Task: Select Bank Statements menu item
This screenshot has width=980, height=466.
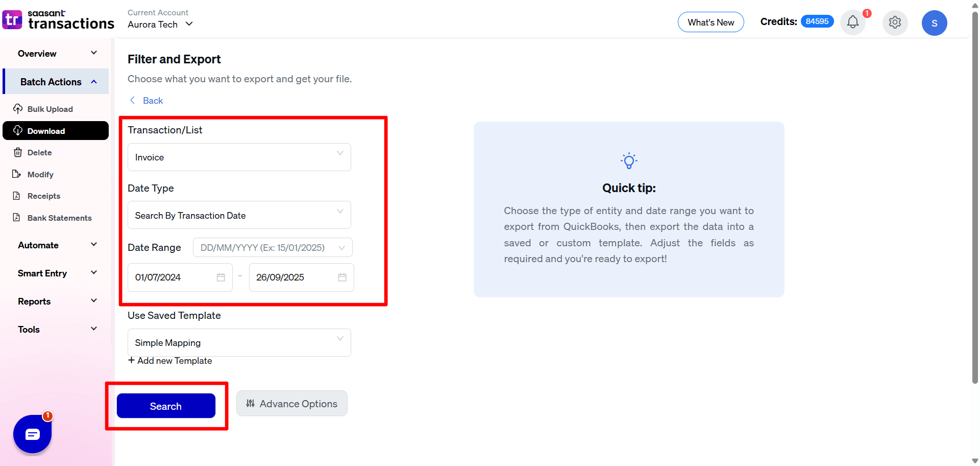Action: coord(56,218)
